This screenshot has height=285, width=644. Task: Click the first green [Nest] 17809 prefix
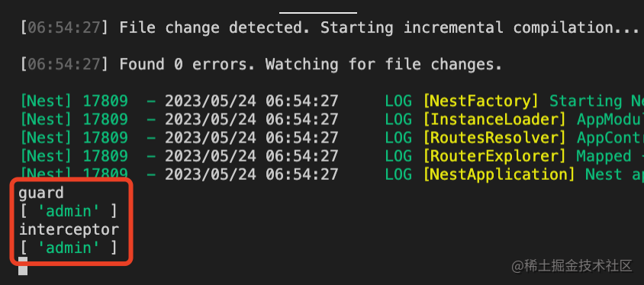[74, 101]
